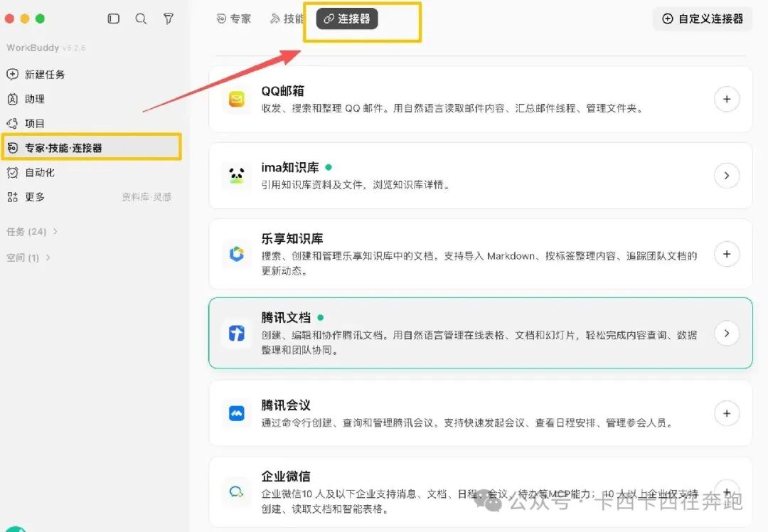This screenshot has width=768, height=532.
Task: Click the 企业微信 logo icon
Action: [237, 492]
